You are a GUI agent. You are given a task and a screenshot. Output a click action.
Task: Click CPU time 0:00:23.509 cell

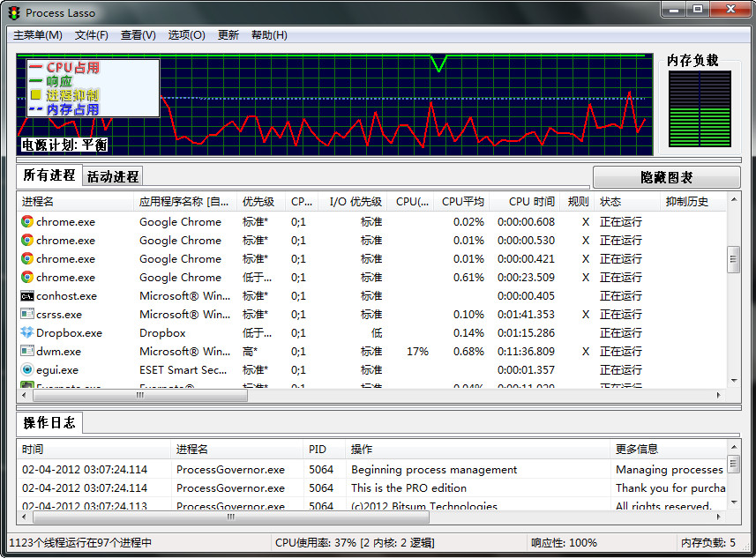(x=526, y=277)
